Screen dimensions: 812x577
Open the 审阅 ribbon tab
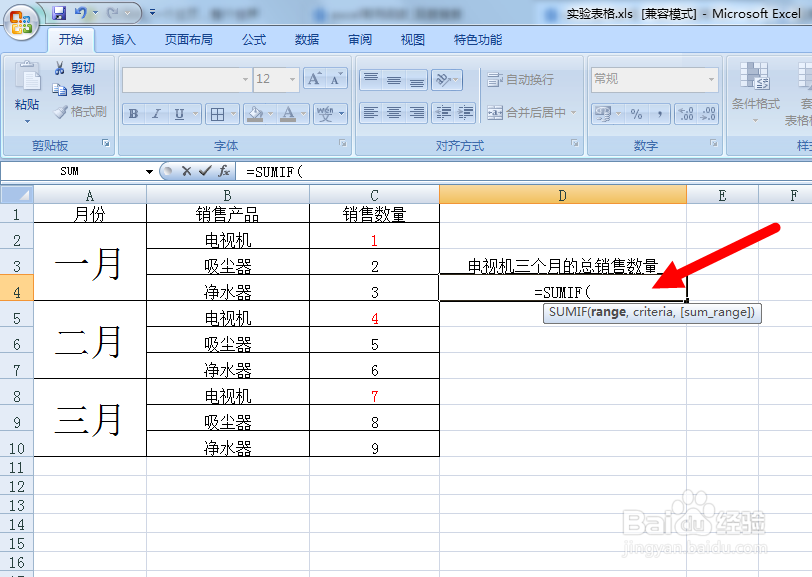click(x=360, y=40)
